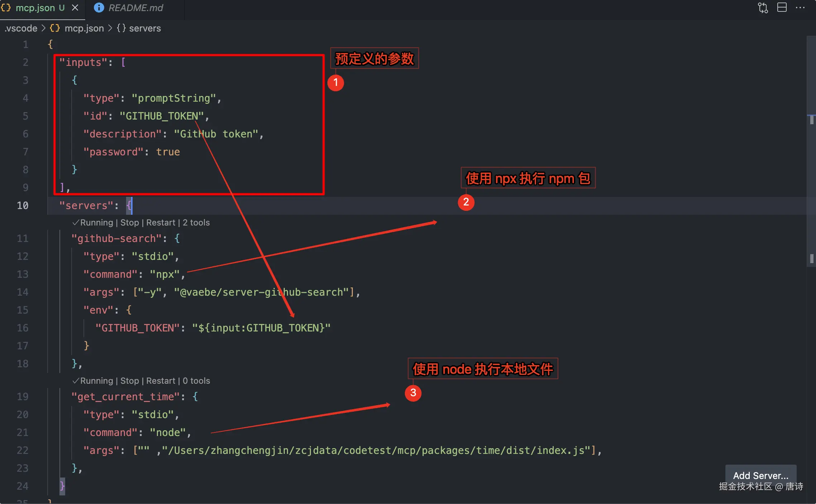The height and width of the screenshot is (504, 816).
Task: Click the Split Editor icon
Action: (x=782, y=8)
